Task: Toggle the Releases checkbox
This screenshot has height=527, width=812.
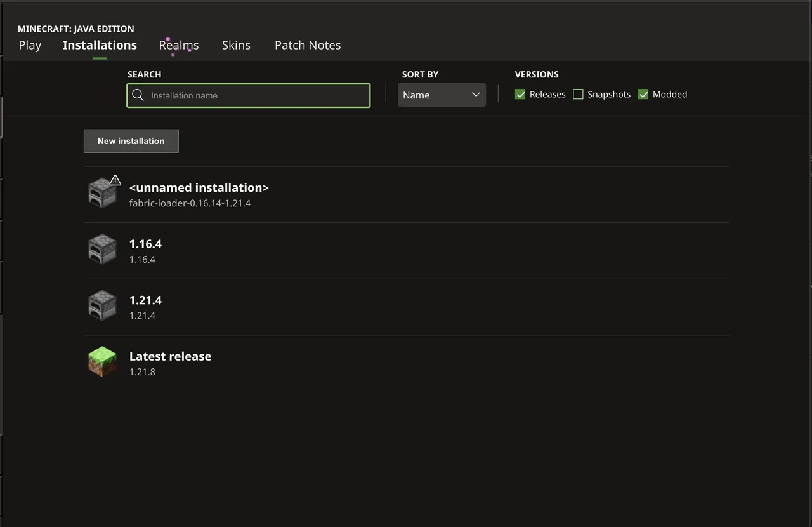Action: pos(520,94)
